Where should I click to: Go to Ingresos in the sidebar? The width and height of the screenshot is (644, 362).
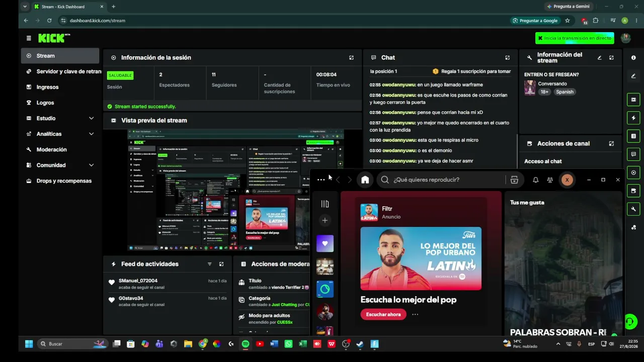pyautogui.click(x=60, y=87)
